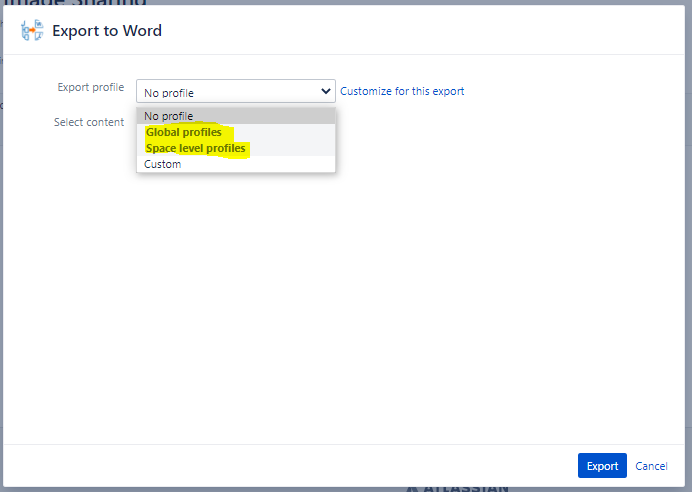Click the 'Export profile' field label
This screenshot has width=692, height=492.
[x=90, y=87]
